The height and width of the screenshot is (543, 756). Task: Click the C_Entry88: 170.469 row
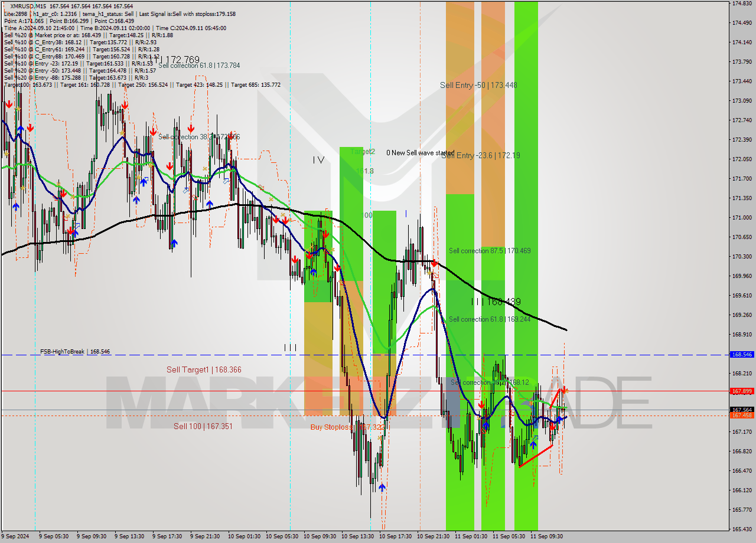point(82,56)
